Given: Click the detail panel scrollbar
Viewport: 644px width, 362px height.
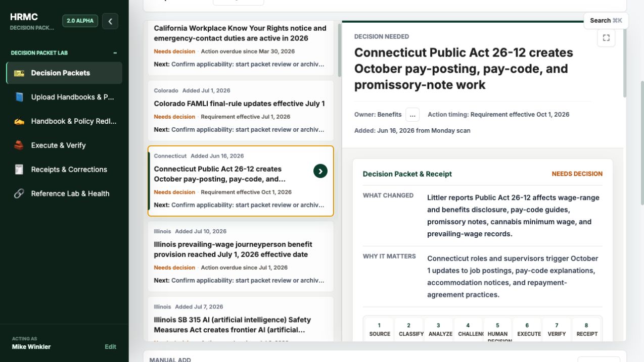Looking at the screenshot, I should pos(625,63).
